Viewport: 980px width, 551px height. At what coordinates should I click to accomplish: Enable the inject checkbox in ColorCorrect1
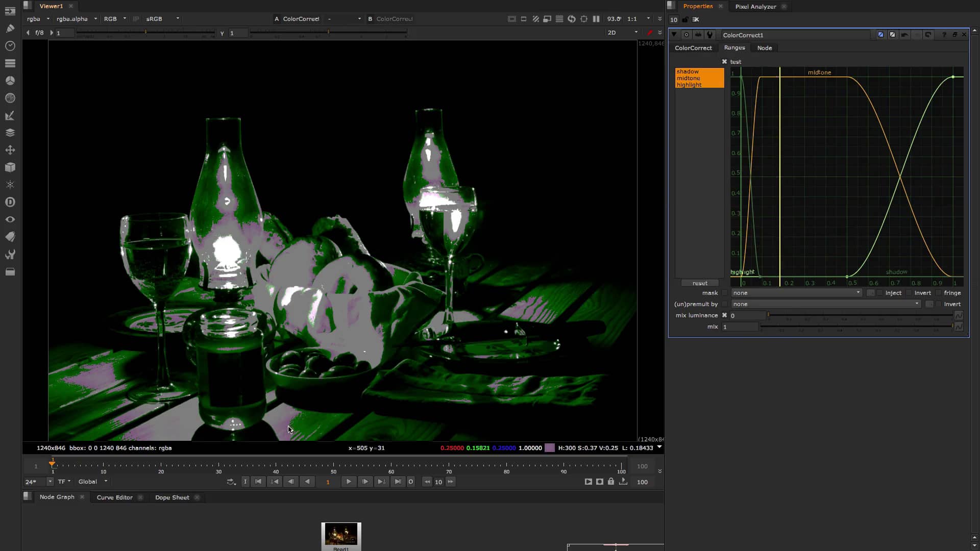point(879,293)
